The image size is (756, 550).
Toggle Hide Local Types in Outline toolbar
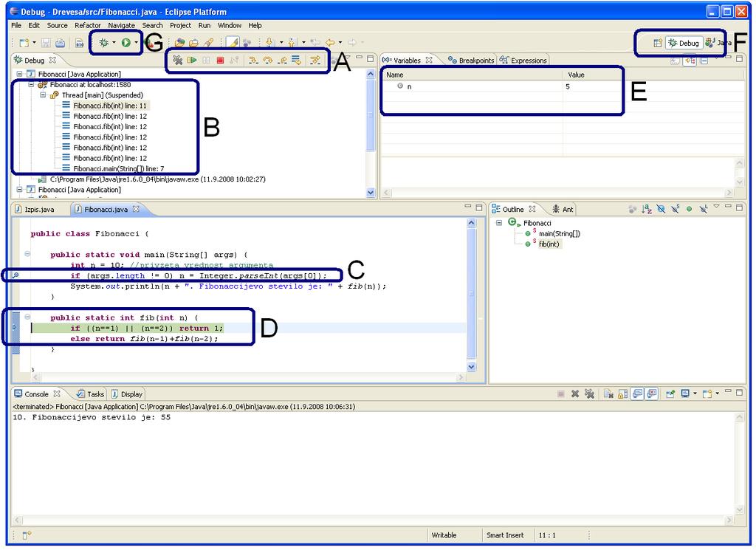[x=704, y=209]
